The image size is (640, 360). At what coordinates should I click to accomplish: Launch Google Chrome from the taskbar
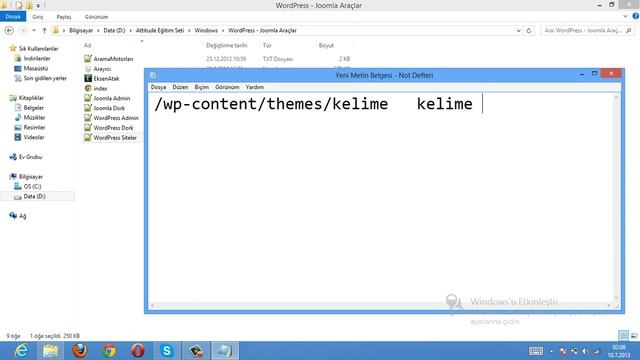coord(109,351)
